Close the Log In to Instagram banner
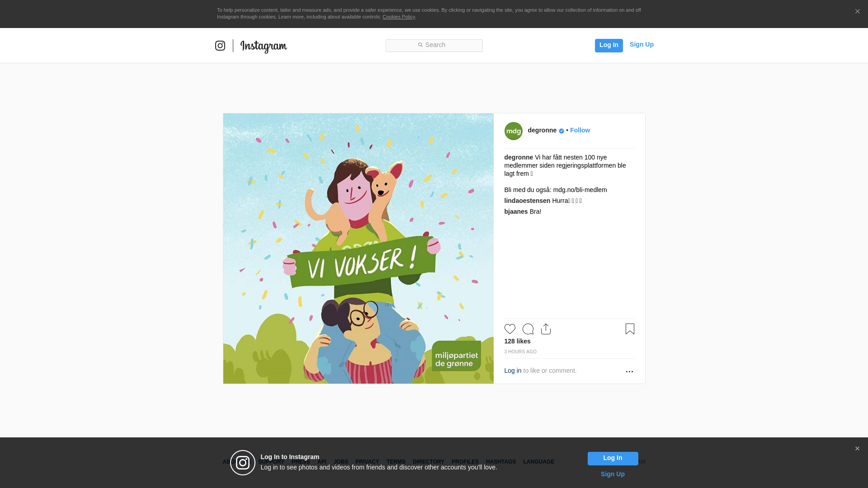 [x=857, y=449]
